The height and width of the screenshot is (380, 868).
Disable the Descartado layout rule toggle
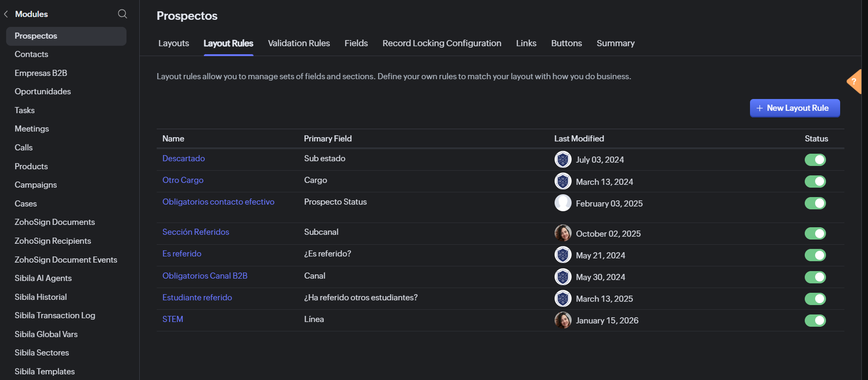(x=815, y=160)
